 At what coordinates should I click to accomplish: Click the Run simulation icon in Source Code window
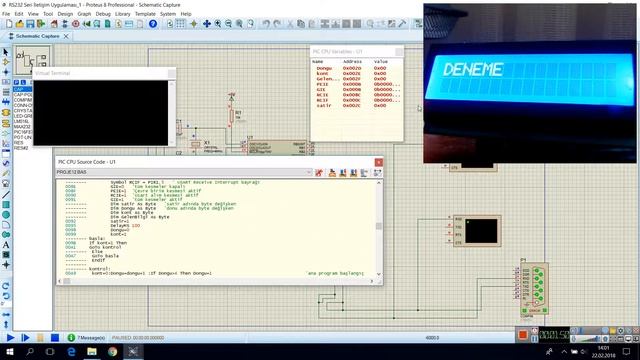[319, 173]
